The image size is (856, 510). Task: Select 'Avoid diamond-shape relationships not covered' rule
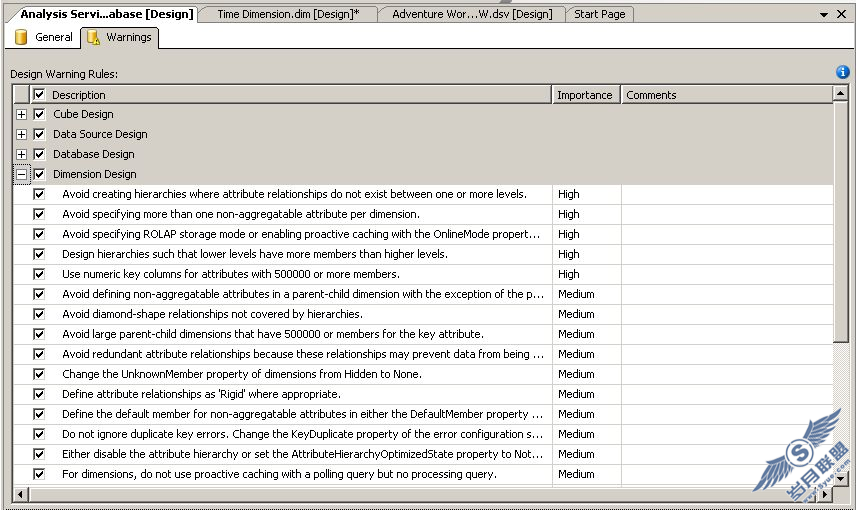coord(212,314)
